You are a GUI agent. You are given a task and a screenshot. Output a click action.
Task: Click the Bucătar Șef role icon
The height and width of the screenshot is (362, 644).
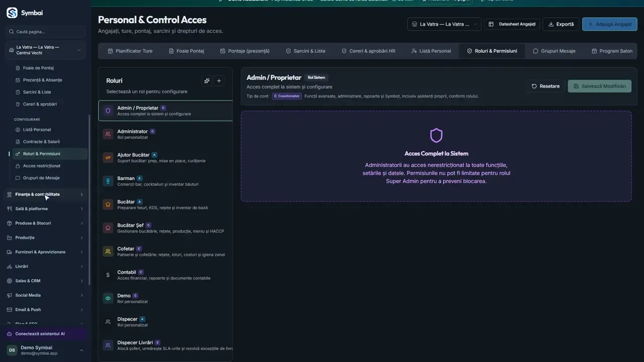pyautogui.click(x=108, y=228)
